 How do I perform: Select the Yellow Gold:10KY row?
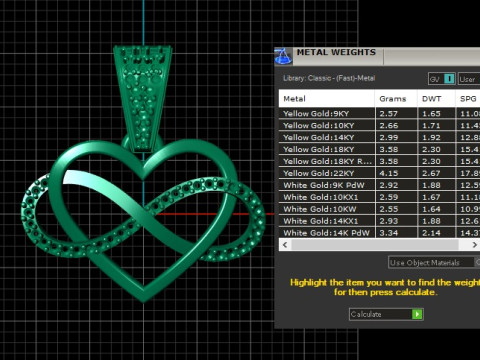tap(379, 125)
